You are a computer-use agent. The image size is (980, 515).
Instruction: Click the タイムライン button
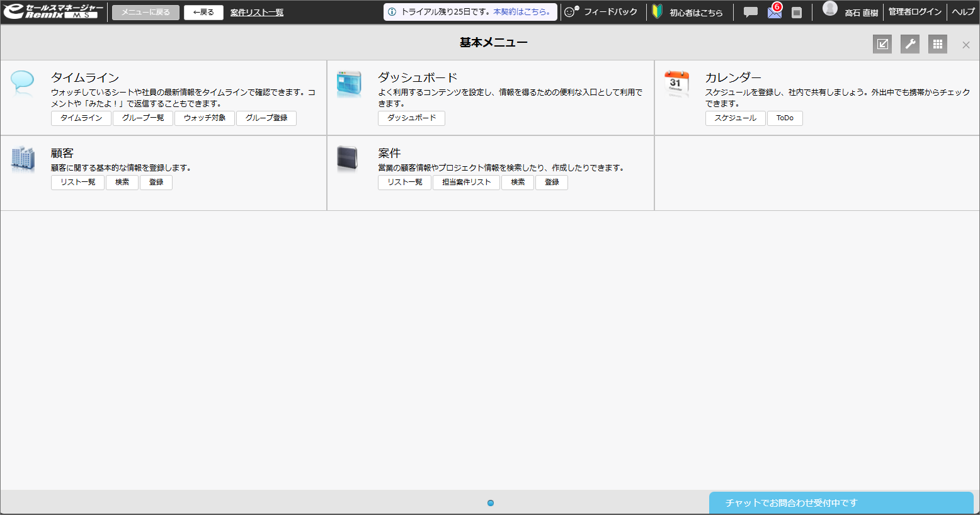[x=81, y=118]
